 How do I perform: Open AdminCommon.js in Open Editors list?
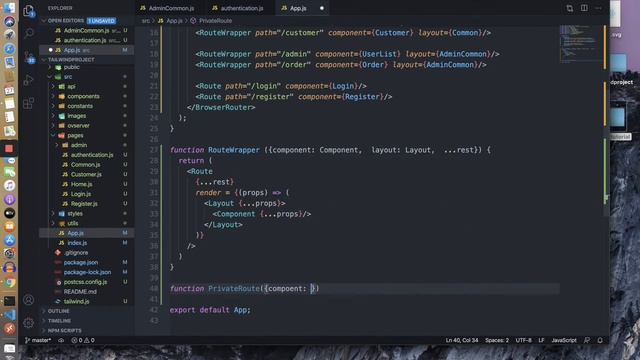point(87,30)
